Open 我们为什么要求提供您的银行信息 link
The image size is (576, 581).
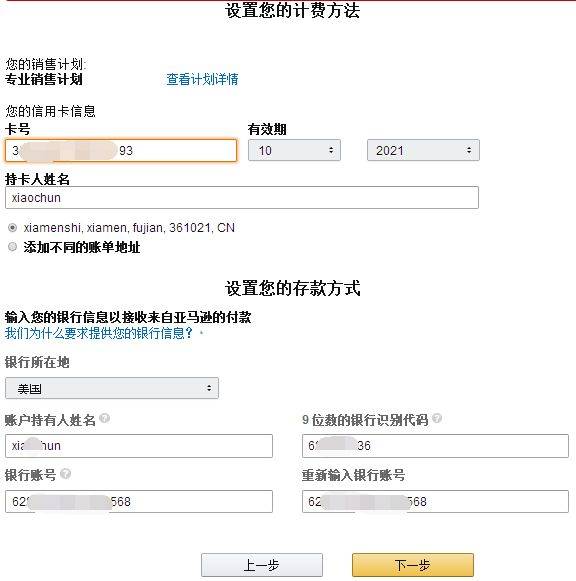click(99, 333)
